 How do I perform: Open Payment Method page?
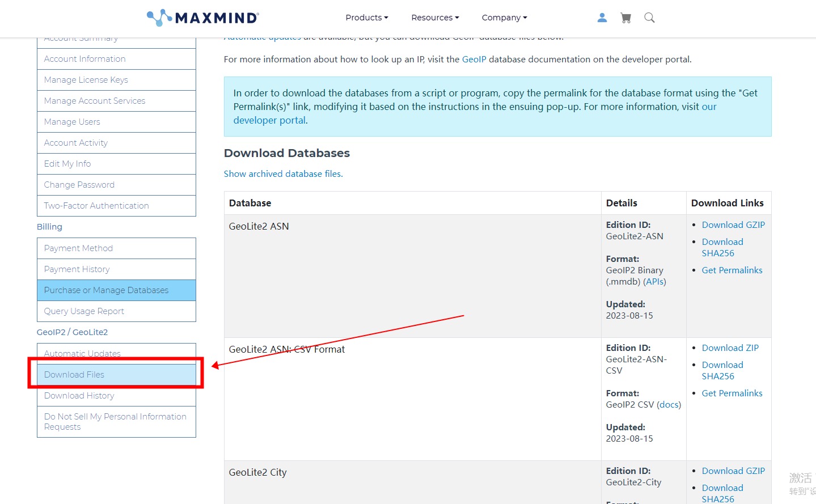click(116, 248)
